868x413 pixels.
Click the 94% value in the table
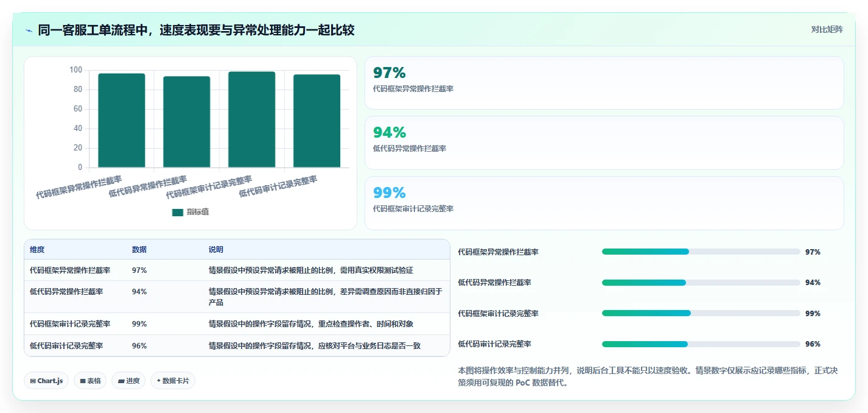pos(139,292)
